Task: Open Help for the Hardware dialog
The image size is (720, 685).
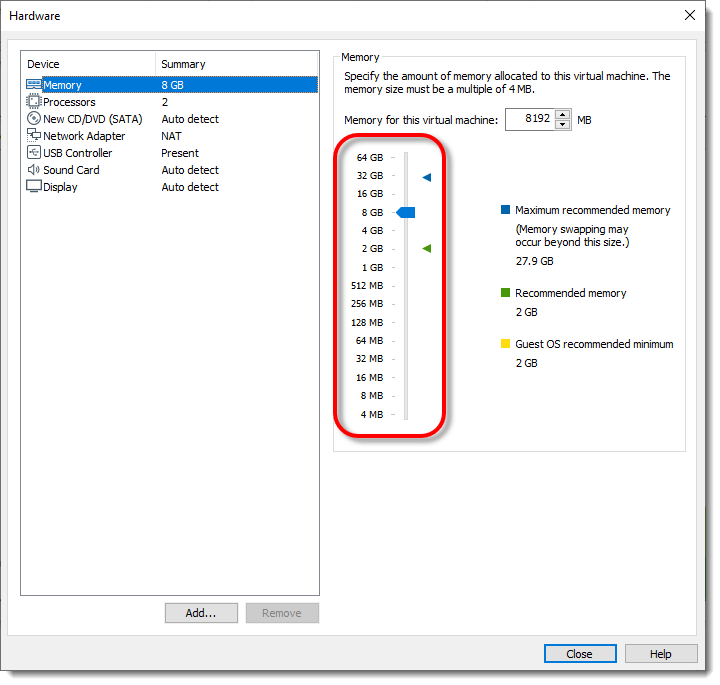Action: click(x=661, y=654)
